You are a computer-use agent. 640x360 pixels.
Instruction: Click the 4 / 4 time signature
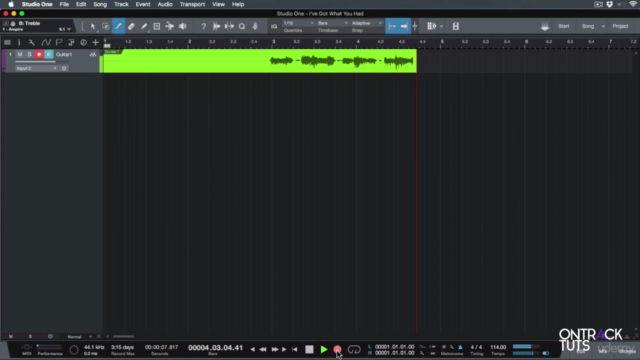pyautogui.click(x=476, y=347)
